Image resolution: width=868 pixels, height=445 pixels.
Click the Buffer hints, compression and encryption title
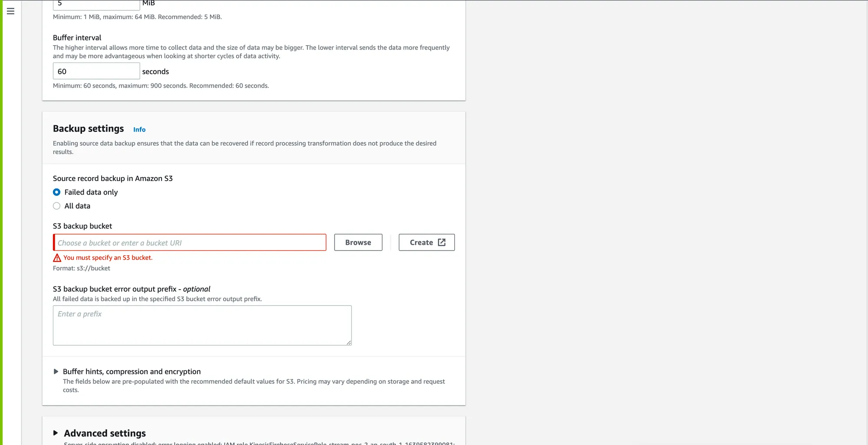point(132,372)
